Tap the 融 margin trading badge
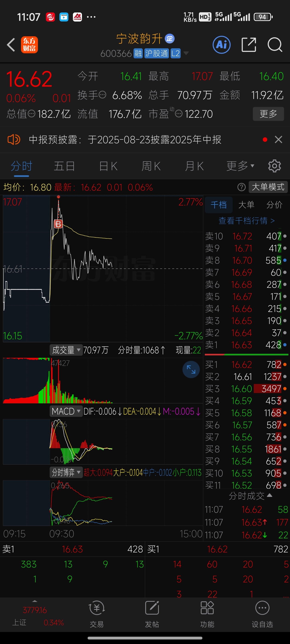 click(x=138, y=53)
